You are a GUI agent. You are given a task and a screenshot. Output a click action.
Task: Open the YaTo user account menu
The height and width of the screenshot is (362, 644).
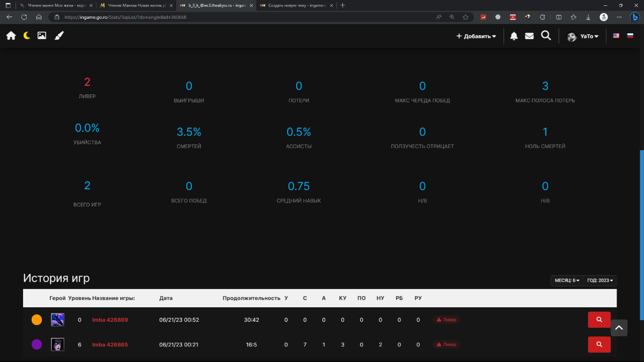pyautogui.click(x=583, y=36)
